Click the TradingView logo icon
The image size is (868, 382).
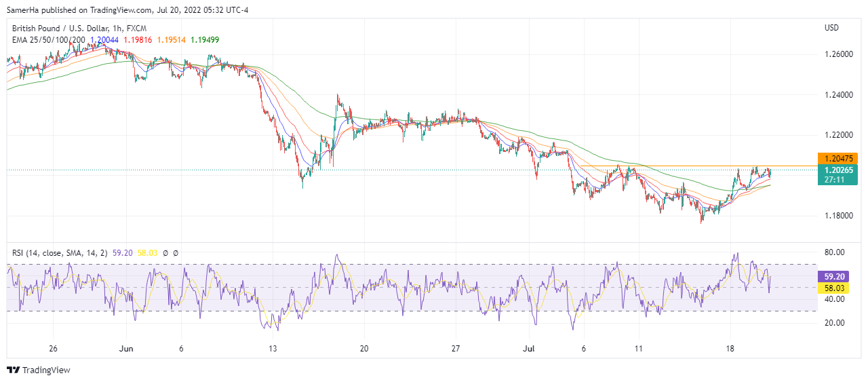(x=14, y=370)
